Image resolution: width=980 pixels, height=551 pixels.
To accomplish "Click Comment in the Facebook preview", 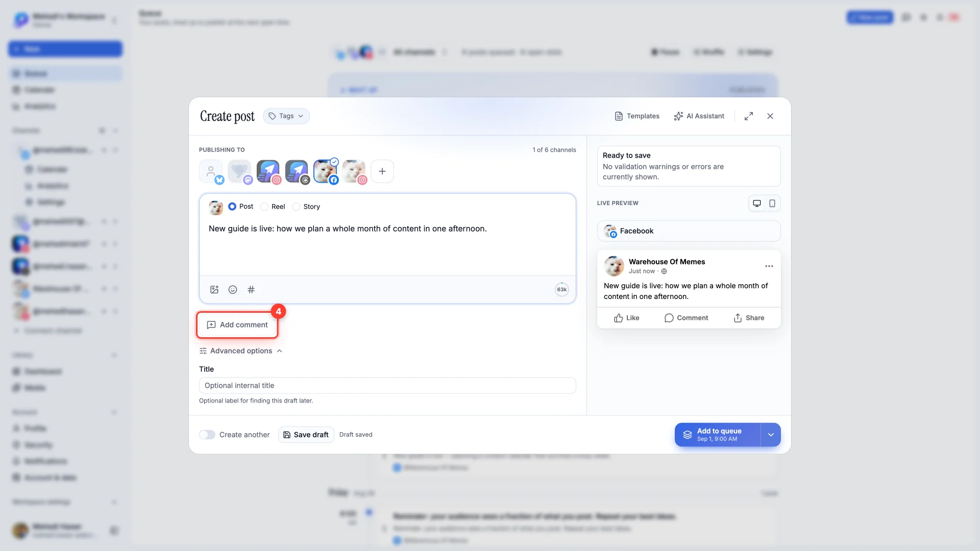I will pos(686,318).
